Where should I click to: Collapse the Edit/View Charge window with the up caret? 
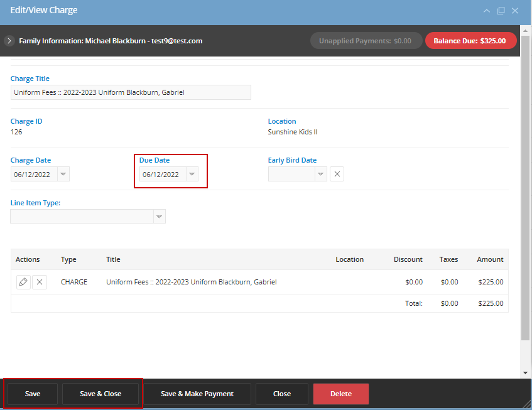[487, 11]
